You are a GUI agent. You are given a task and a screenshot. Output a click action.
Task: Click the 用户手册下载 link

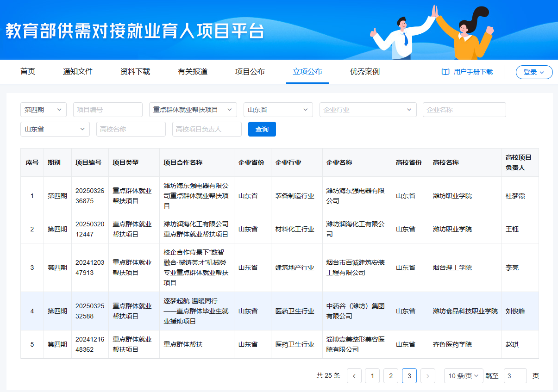pos(473,72)
